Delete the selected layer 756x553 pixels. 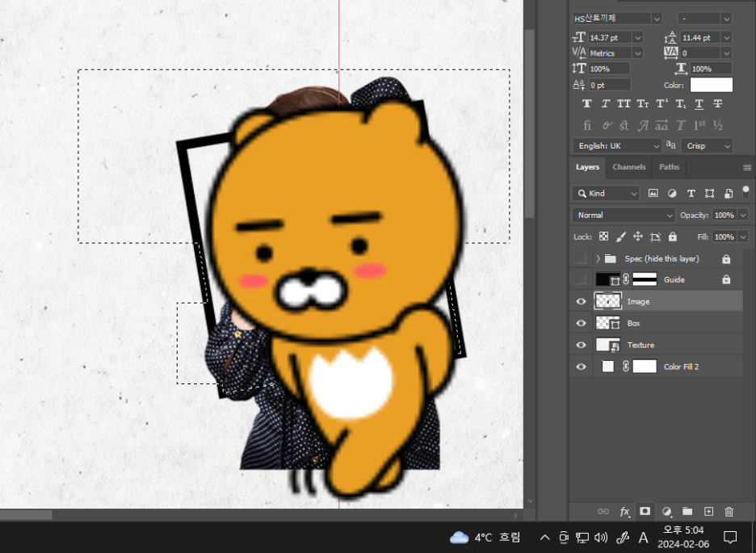point(729,512)
